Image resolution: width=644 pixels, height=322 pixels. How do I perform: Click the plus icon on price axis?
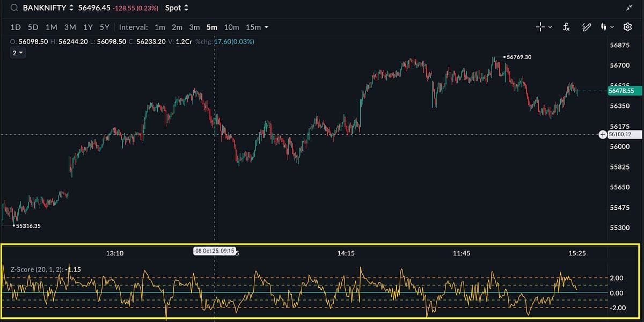tap(603, 134)
